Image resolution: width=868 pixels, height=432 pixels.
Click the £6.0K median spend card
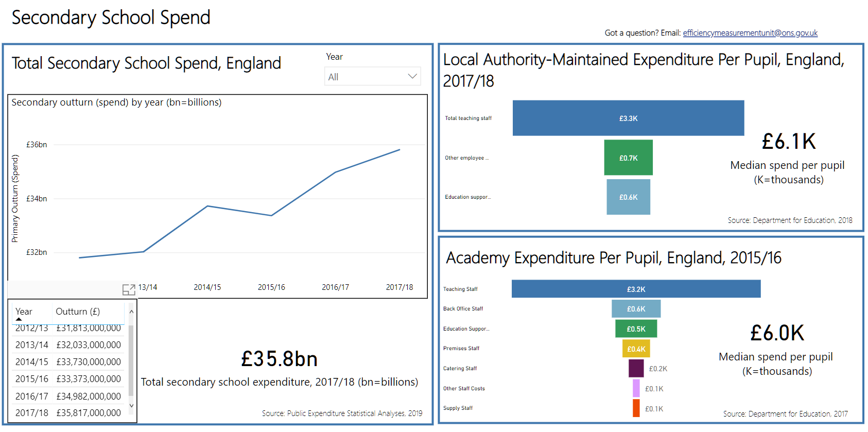pyautogui.click(x=776, y=350)
